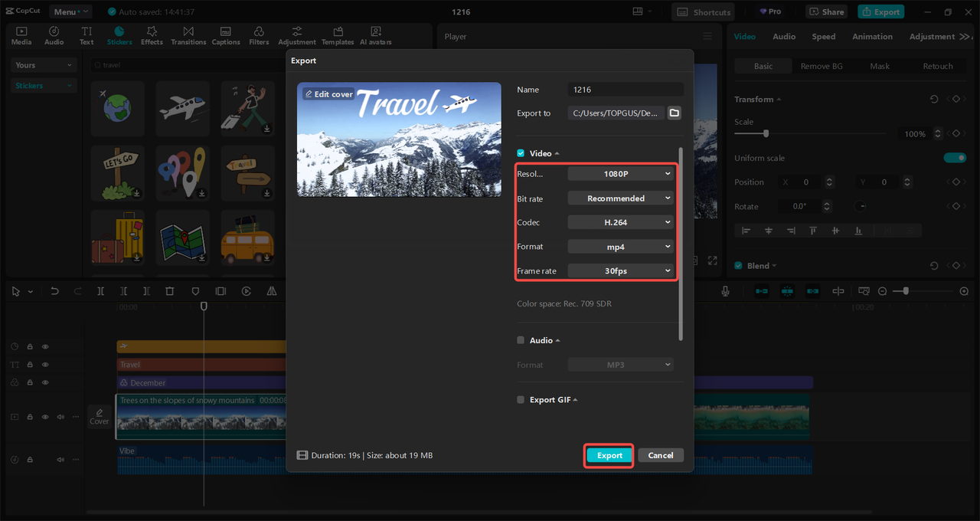Click the undo arrow in timeline toolbar
The image size is (980, 521).
tap(54, 291)
